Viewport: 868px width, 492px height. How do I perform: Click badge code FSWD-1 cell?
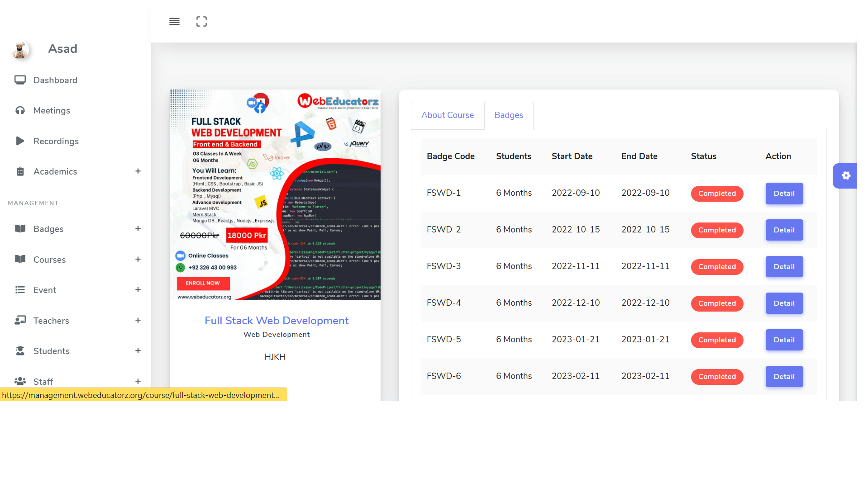444,193
